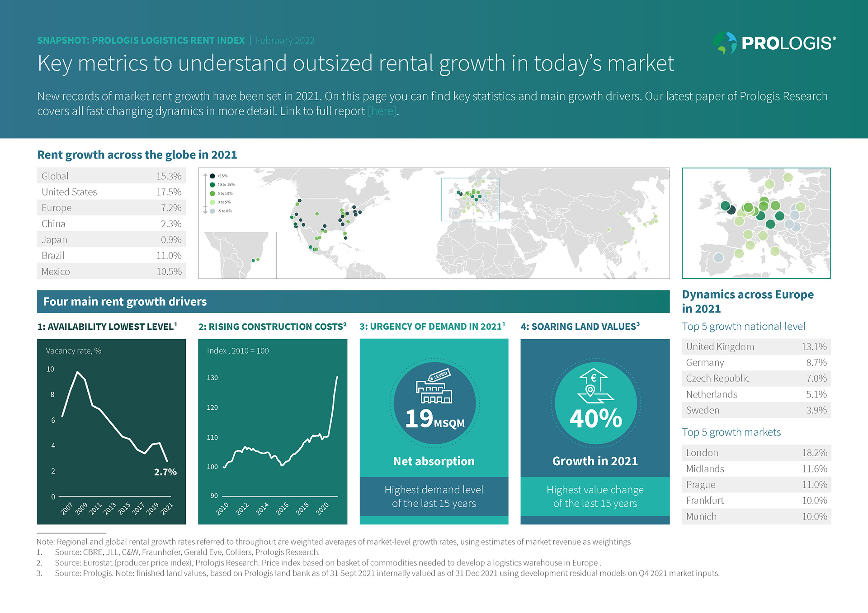Click the legend up-down arrow indicator
Screen dimensions: 868x613
(x=205, y=193)
